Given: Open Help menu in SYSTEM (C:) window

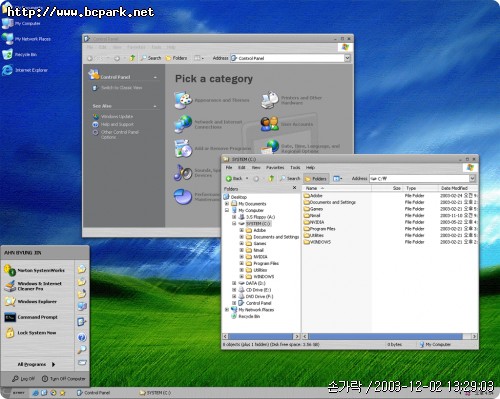Looking at the screenshot, I should tap(310, 167).
